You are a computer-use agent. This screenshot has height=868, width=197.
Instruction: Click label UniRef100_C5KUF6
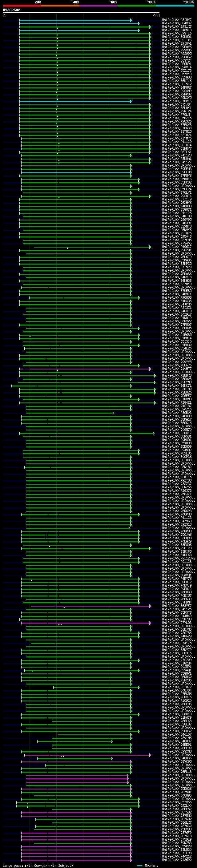(177, 179)
